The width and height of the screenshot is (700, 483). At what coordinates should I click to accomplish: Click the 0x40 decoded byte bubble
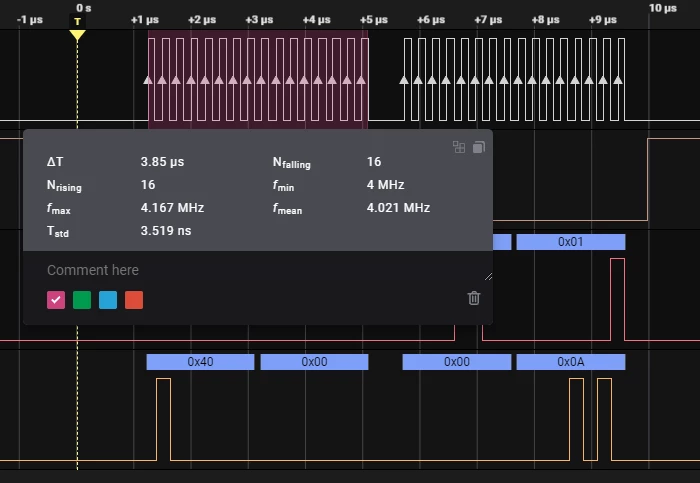point(200,362)
